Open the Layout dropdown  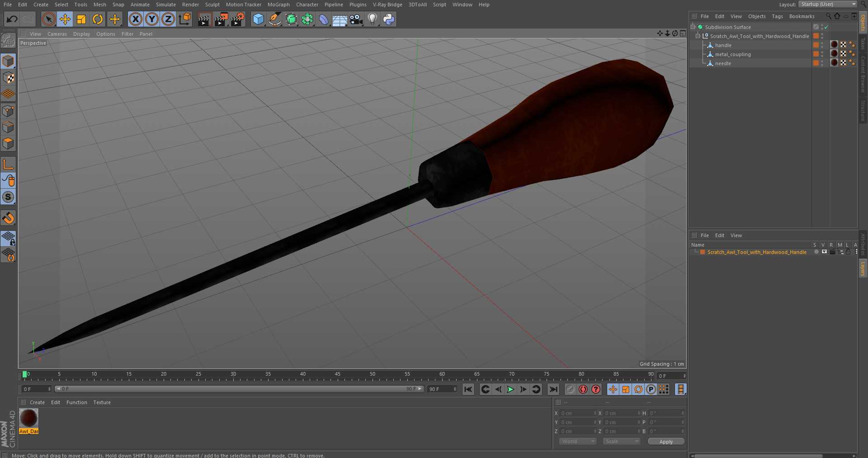(828, 4)
